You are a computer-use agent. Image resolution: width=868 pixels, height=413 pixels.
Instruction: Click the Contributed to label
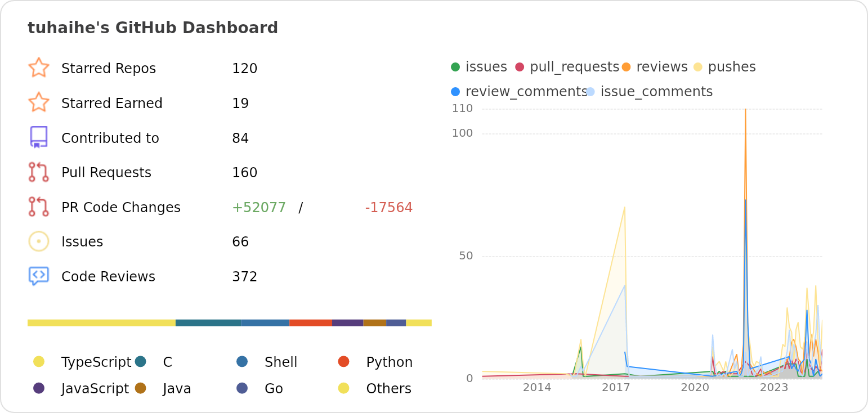pos(110,138)
